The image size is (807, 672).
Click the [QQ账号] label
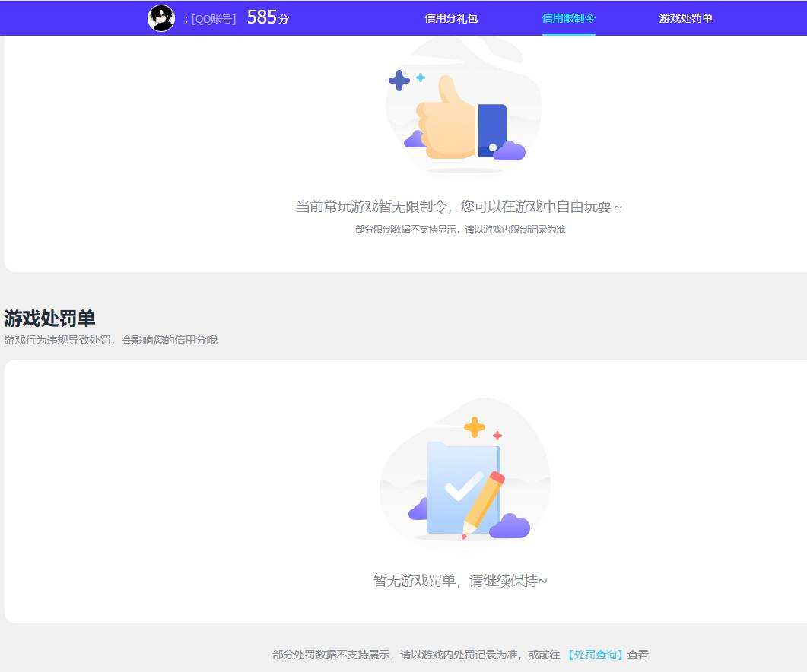(214, 19)
